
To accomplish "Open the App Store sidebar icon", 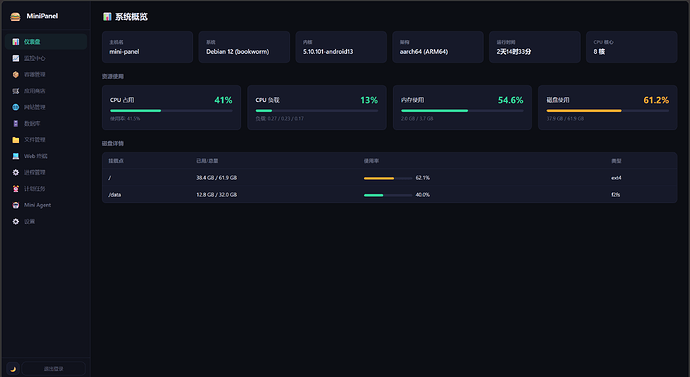I will click(16, 91).
